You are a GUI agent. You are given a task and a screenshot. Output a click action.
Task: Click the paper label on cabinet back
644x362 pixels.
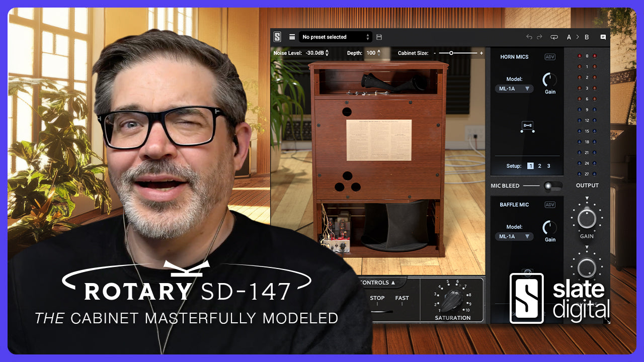click(x=379, y=140)
